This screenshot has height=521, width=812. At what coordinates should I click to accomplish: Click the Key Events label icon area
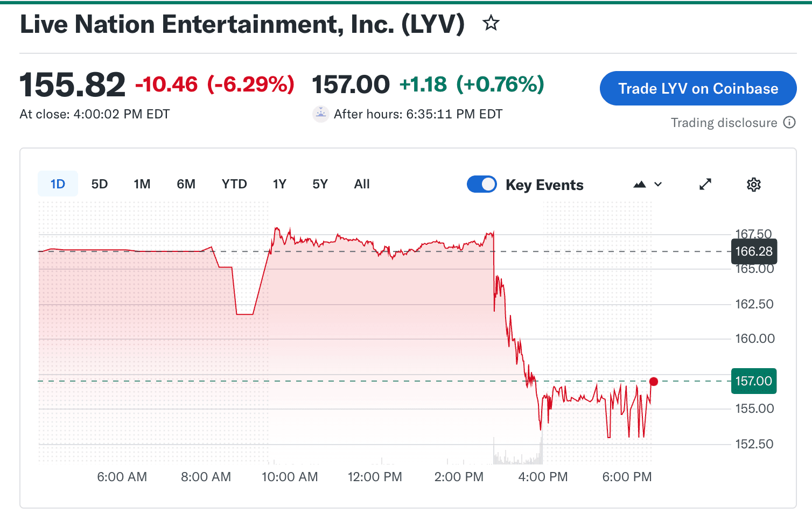[x=544, y=185]
